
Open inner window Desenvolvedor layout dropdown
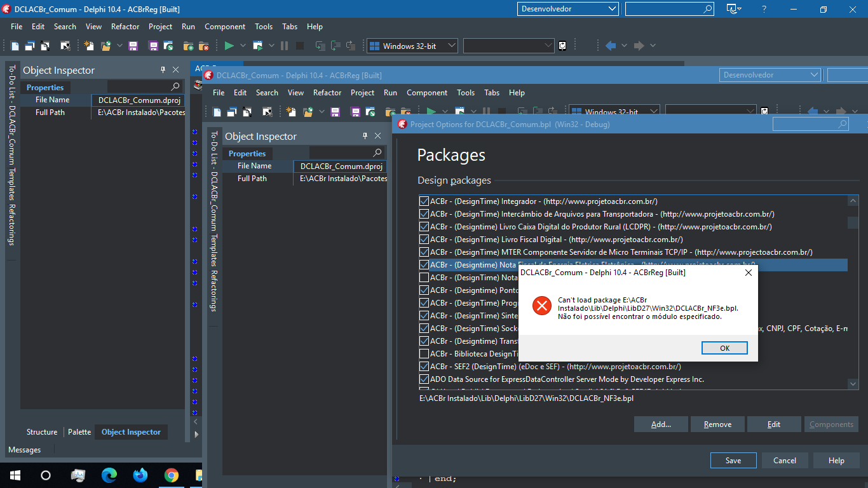(770, 75)
